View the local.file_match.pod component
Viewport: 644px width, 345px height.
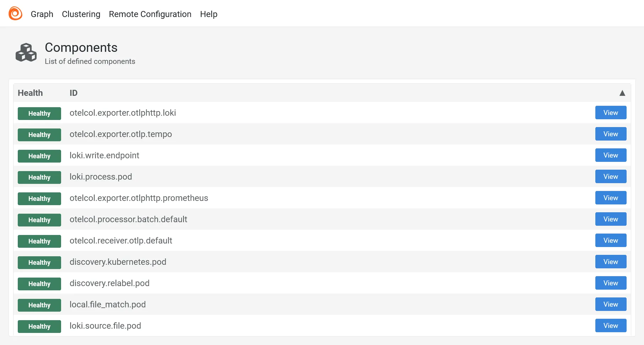(611, 304)
